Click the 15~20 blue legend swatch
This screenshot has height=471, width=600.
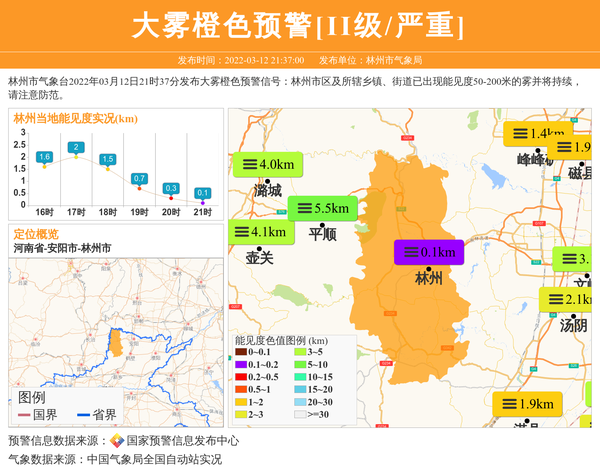299,389
